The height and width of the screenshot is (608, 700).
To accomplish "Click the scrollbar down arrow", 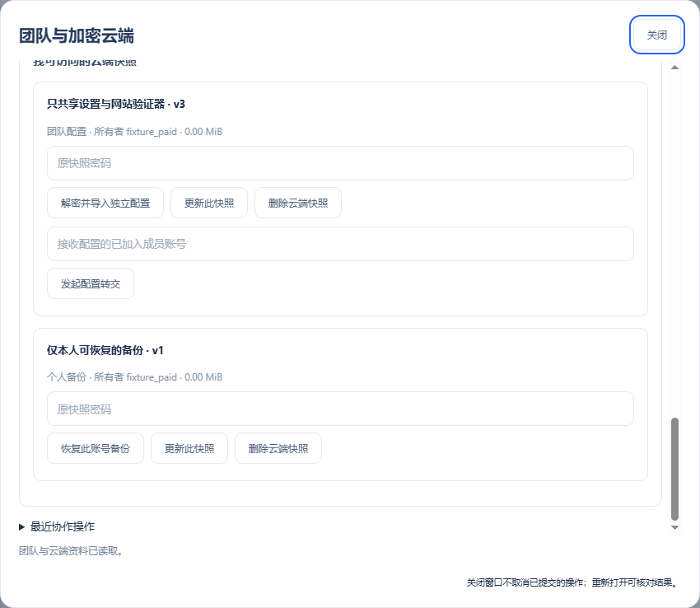I will click(675, 527).
